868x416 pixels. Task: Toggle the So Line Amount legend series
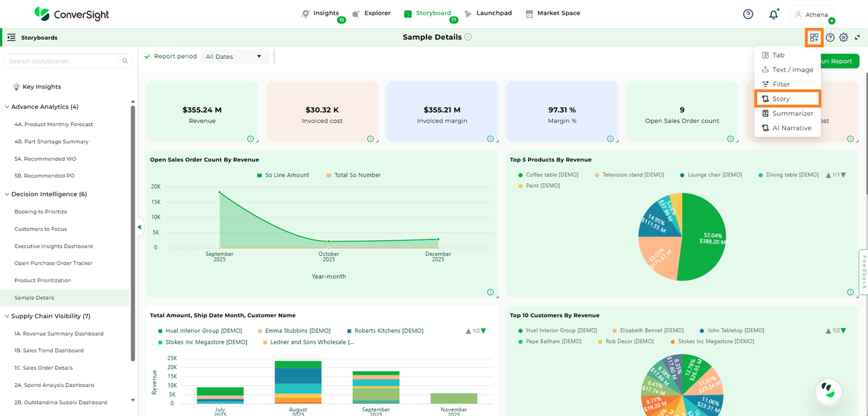tap(283, 175)
